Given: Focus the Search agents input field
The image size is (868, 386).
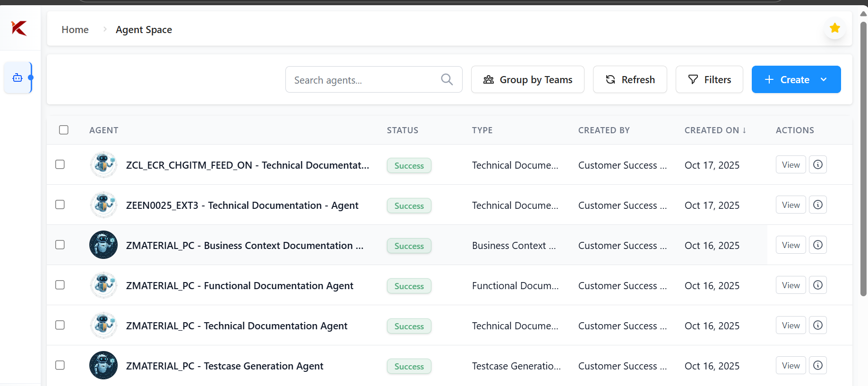Looking at the screenshot, I should (x=364, y=80).
